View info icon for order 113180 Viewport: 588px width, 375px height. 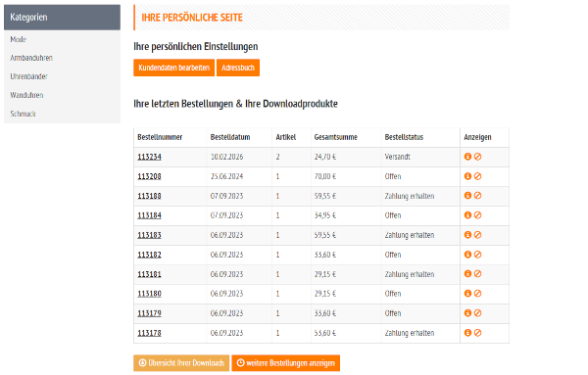coord(467,294)
